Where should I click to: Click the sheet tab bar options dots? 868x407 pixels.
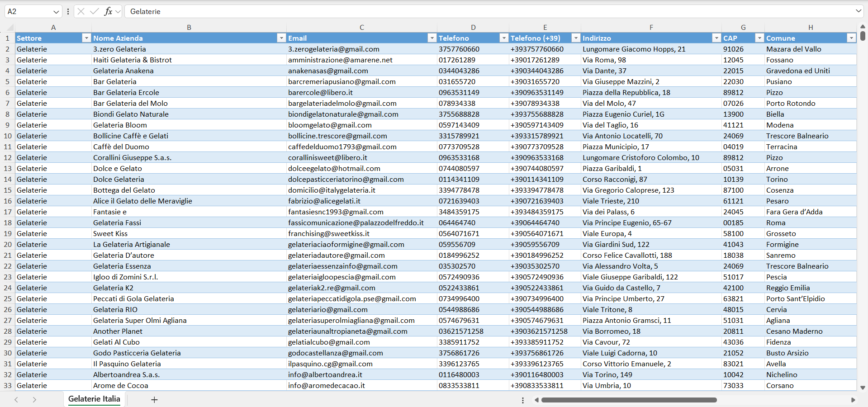(523, 400)
